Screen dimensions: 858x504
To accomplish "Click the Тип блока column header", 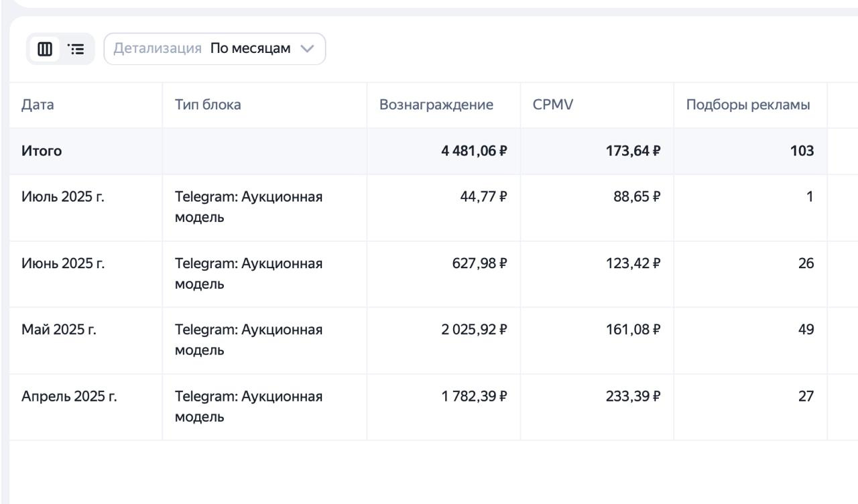I will click(208, 105).
